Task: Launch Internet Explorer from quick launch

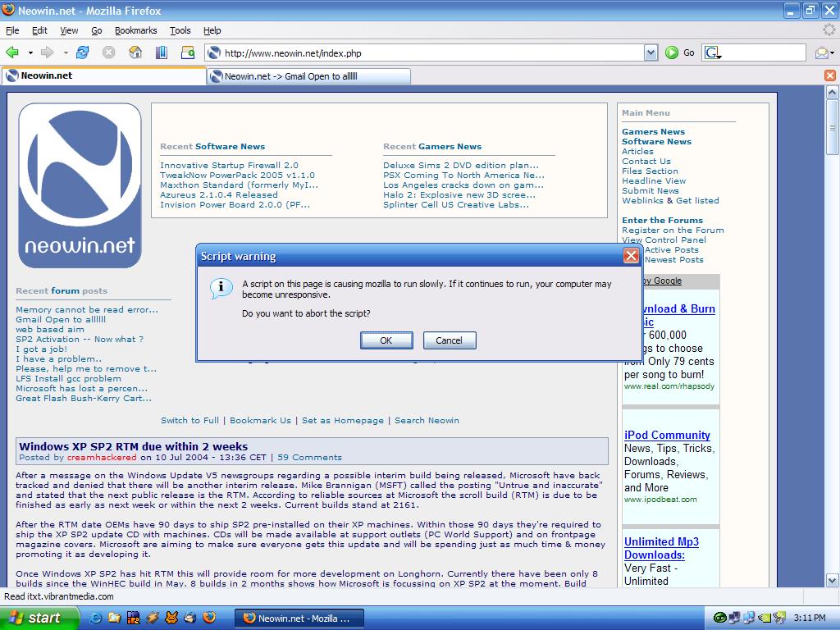Action: click(x=95, y=618)
